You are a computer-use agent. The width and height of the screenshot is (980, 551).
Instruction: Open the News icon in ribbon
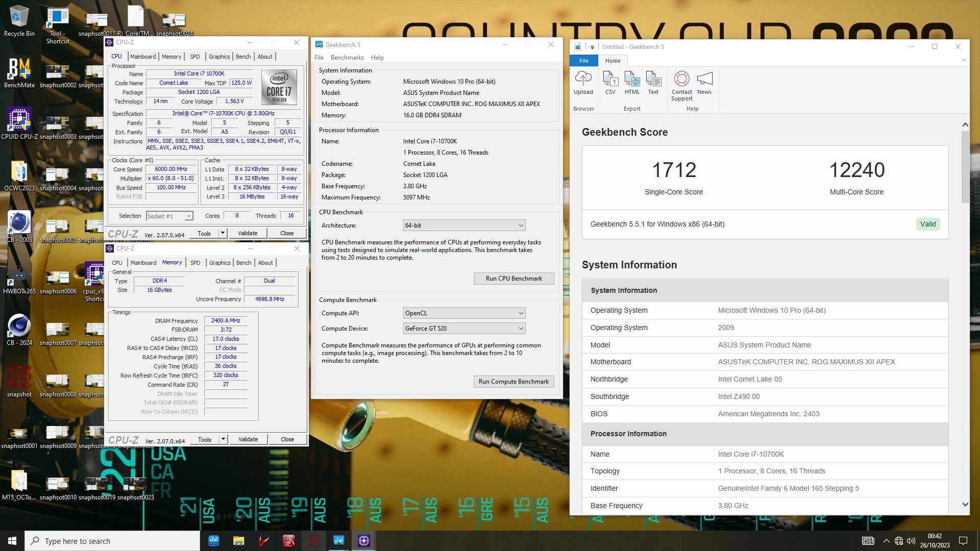pos(704,83)
